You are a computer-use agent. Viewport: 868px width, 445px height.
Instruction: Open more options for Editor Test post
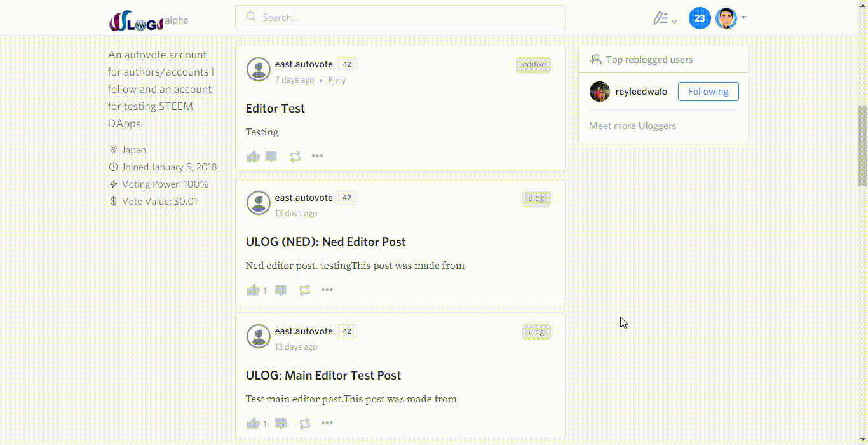[x=317, y=156]
